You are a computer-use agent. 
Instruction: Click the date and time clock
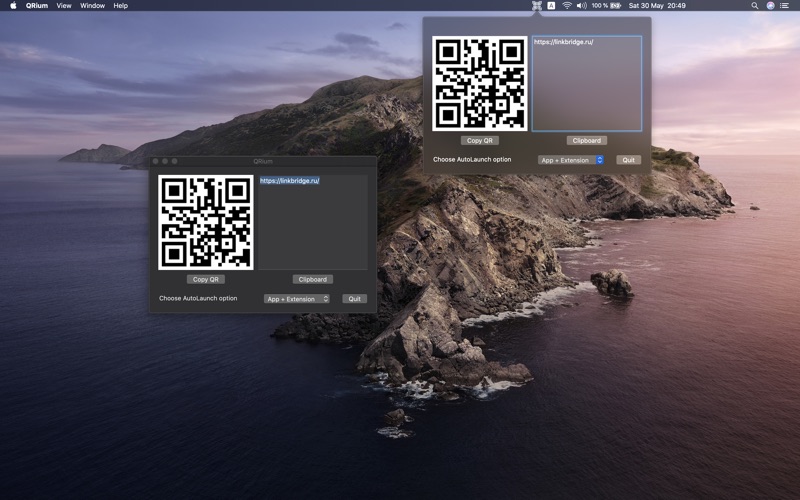(657, 6)
